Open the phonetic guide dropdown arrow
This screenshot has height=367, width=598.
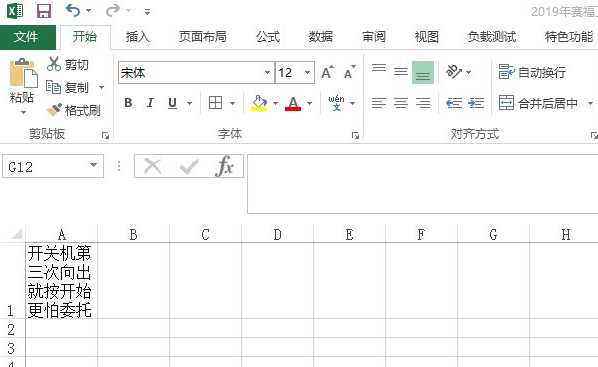[352, 103]
